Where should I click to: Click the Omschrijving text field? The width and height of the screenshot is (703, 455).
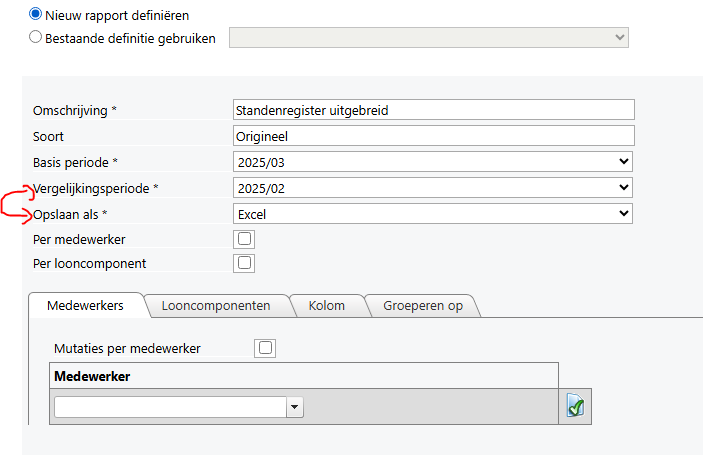click(434, 110)
